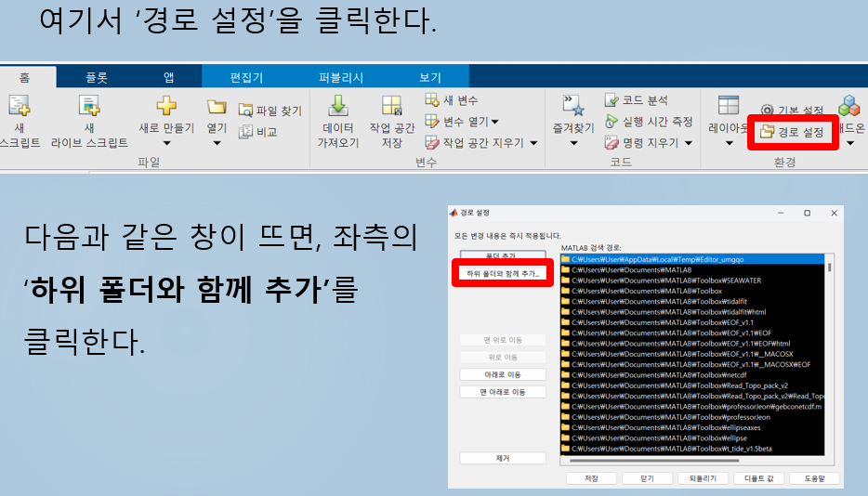Switch to the 플롯 tab
This screenshot has height=496, width=868.
pyautogui.click(x=97, y=77)
